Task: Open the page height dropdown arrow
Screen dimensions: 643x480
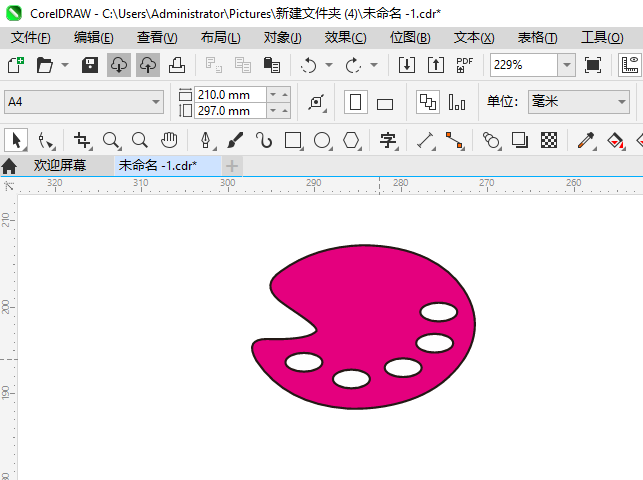Action: tap(273, 111)
